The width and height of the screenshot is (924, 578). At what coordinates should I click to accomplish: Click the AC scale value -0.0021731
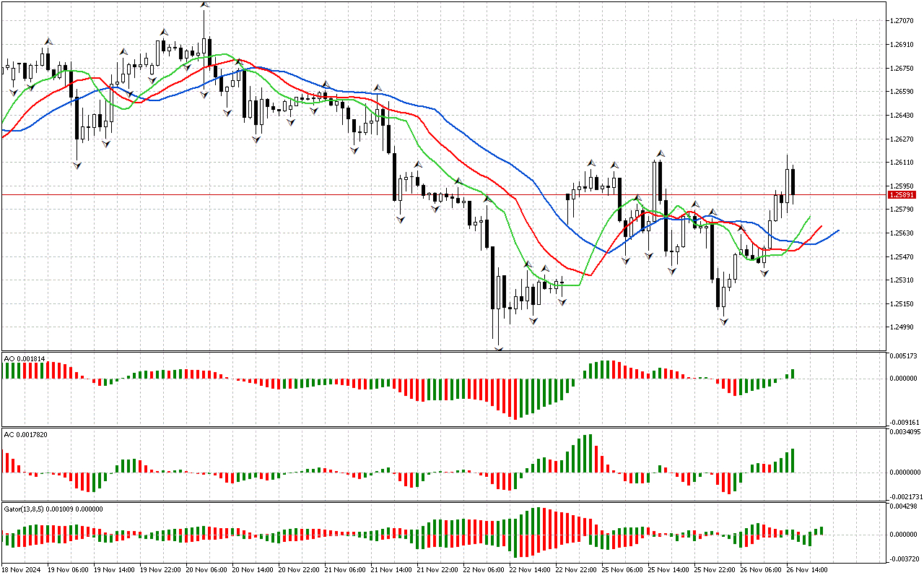click(905, 497)
